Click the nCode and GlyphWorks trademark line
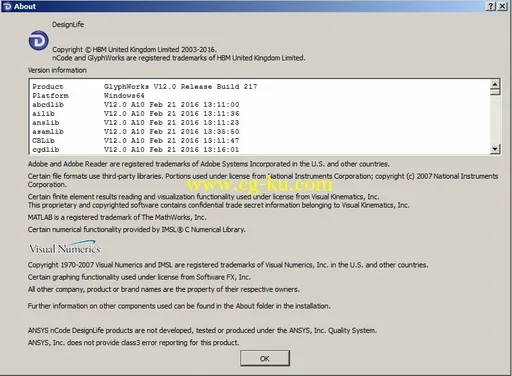 [179, 58]
